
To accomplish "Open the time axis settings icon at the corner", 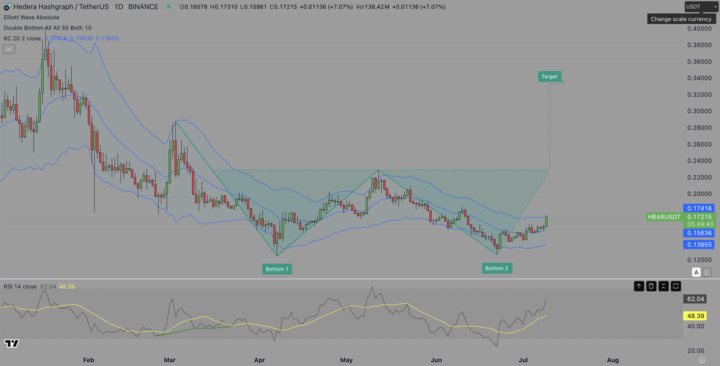I will click(702, 360).
